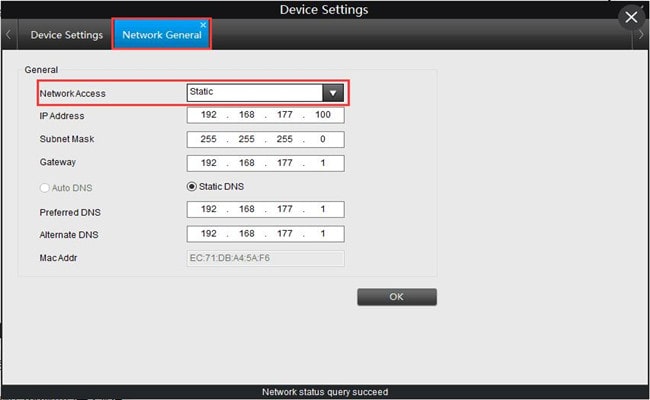Click the right tab scroll arrow

tap(641, 35)
